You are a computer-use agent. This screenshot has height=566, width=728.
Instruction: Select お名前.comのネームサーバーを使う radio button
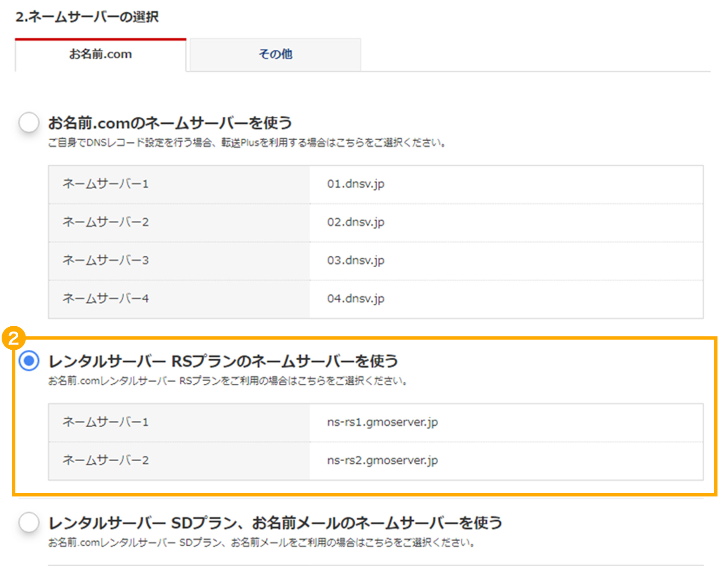(29, 122)
